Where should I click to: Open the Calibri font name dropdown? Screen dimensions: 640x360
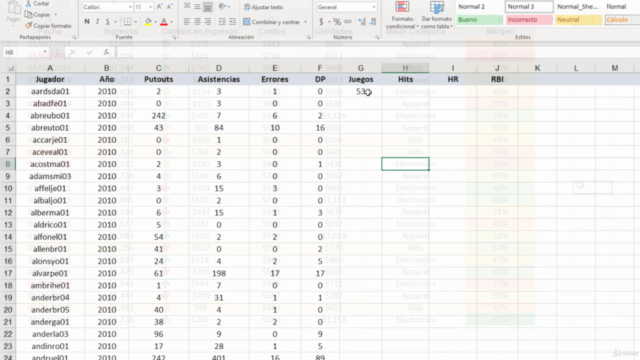pyautogui.click(x=130, y=7)
